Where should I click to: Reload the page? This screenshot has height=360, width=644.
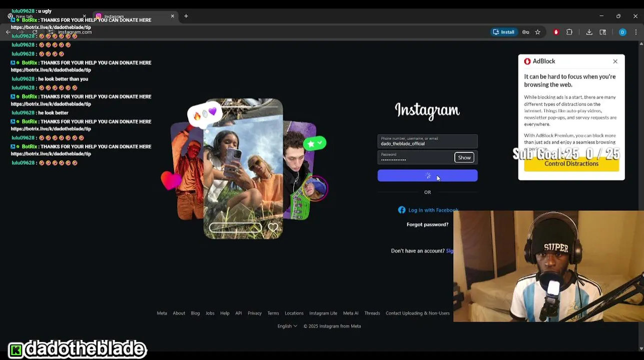(x=35, y=32)
